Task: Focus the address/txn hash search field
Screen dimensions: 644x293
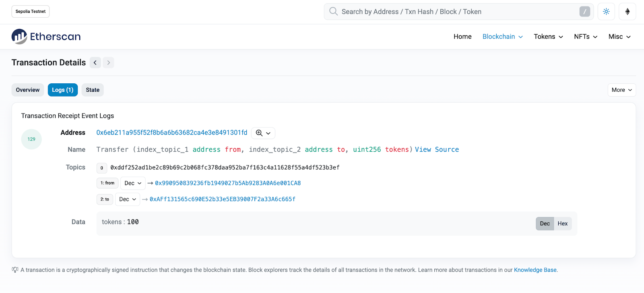Action: (x=458, y=12)
